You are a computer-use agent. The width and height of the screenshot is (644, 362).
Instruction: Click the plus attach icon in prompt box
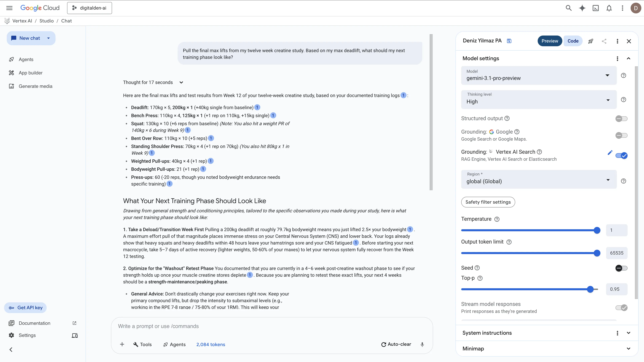(122, 344)
